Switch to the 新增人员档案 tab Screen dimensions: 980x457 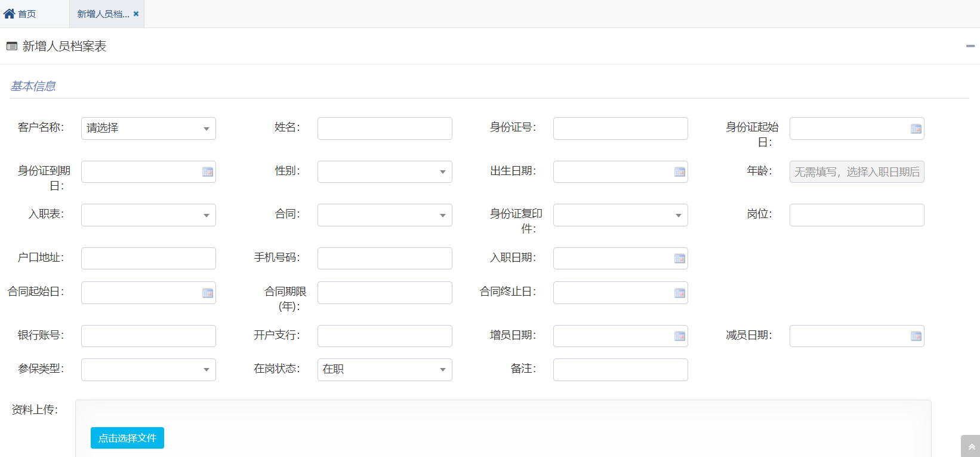pyautogui.click(x=103, y=14)
